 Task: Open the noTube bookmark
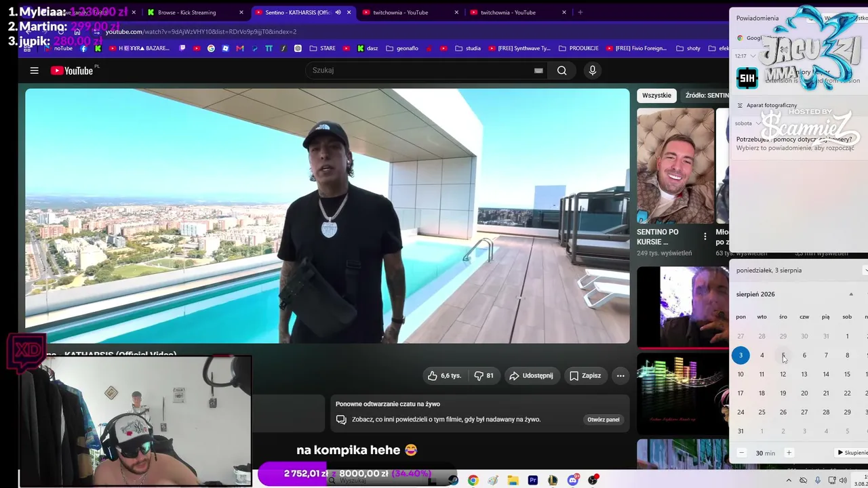click(x=58, y=48)
